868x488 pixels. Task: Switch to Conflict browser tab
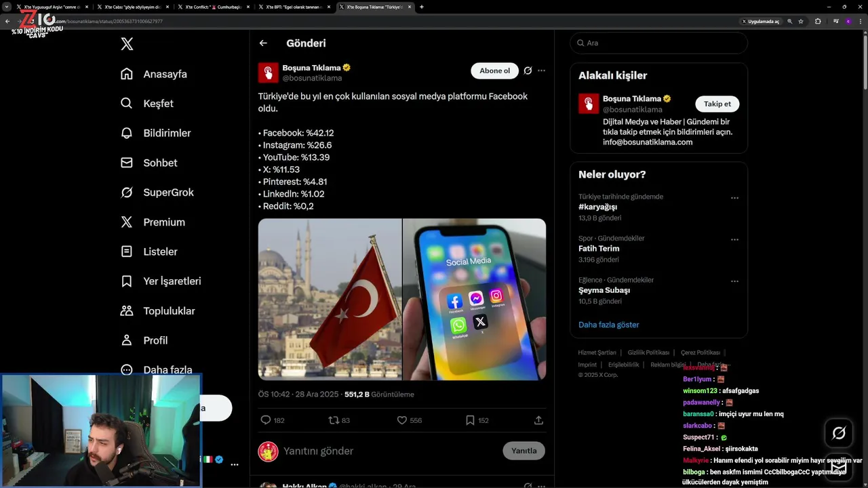tap(214, 7)
